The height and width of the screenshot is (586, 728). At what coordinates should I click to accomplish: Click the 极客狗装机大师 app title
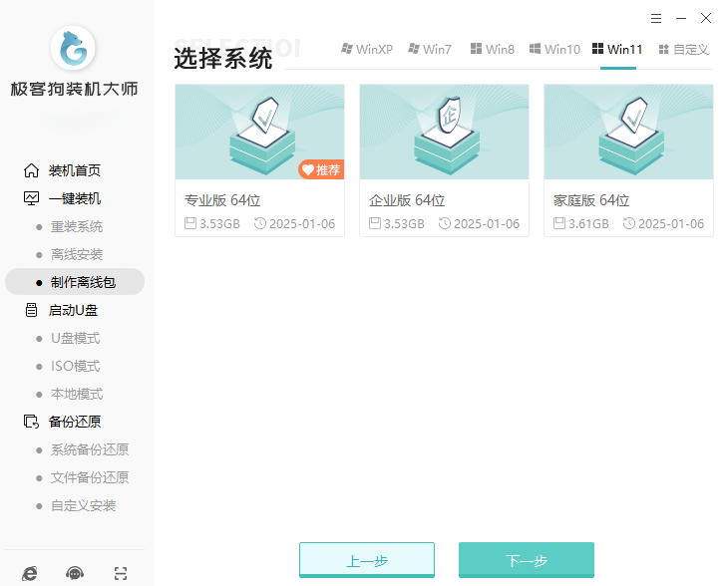pyautogui.click(x=74, y=89)
